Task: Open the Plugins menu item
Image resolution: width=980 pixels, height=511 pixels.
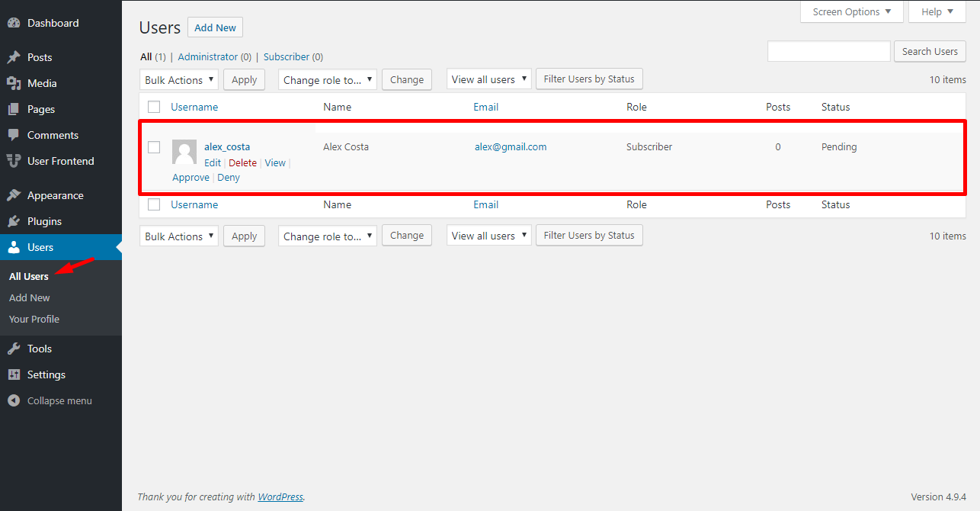Action: tap(61, 221)
